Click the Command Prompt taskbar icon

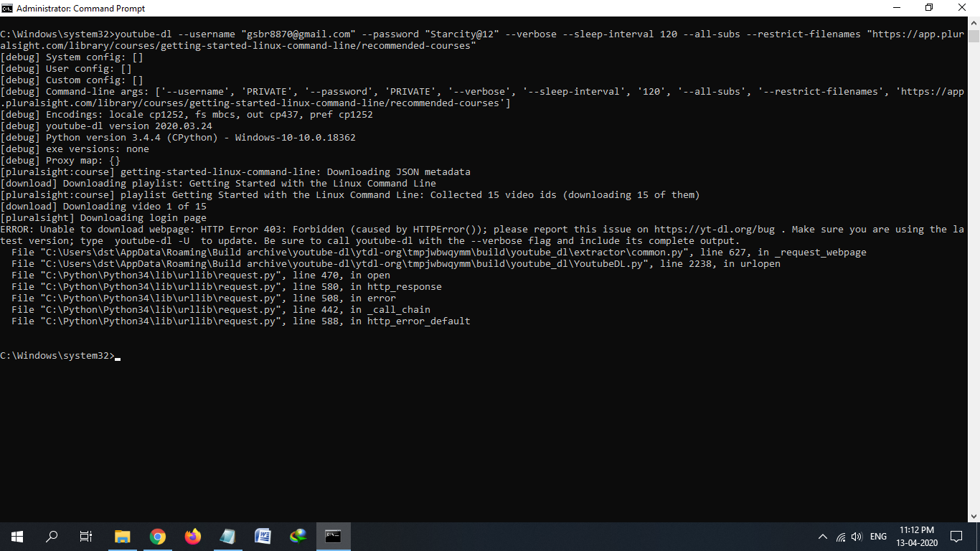click(333, 536)
